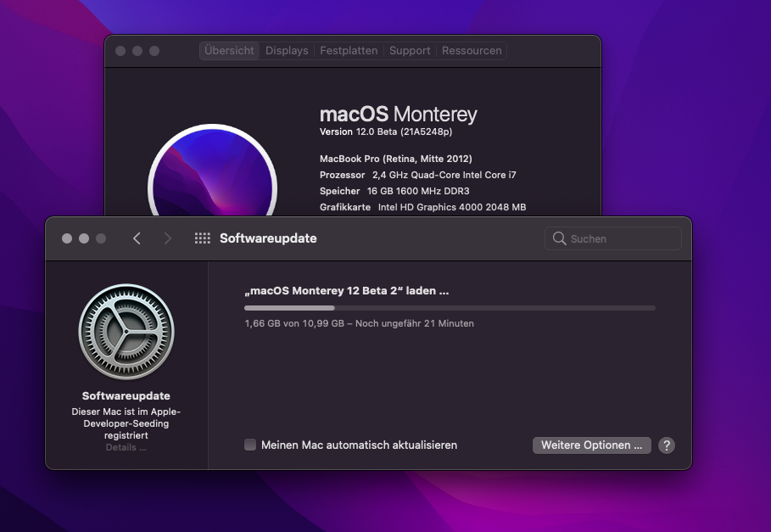Image resolution: width=771 pixels, height=532 pixels.
Task: Focus the Suchen search field
Action: coord(613,238)
